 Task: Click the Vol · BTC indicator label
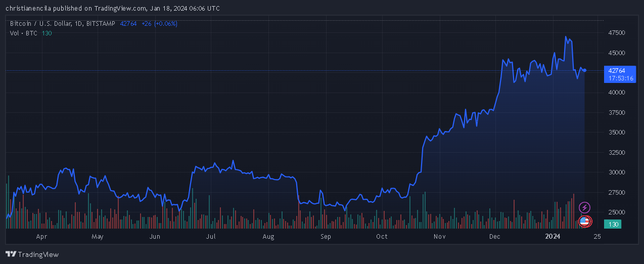[x=23, y=33]
